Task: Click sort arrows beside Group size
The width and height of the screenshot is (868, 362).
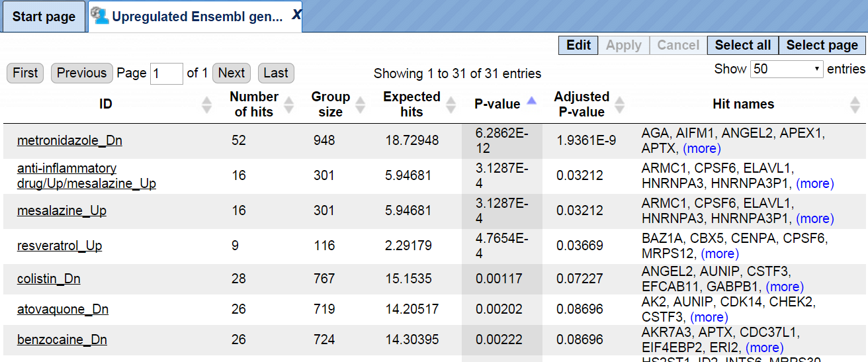Action: 361,105
